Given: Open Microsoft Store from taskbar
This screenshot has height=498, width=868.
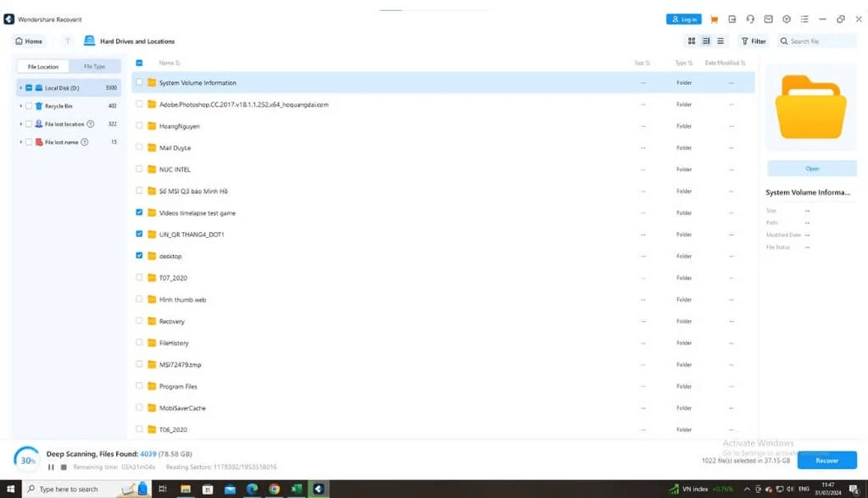Looking at the screenshot, I should [x=208, y=490].
